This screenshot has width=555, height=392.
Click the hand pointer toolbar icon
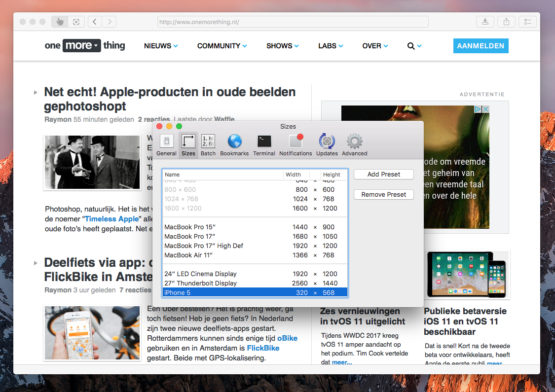point(60,22)
